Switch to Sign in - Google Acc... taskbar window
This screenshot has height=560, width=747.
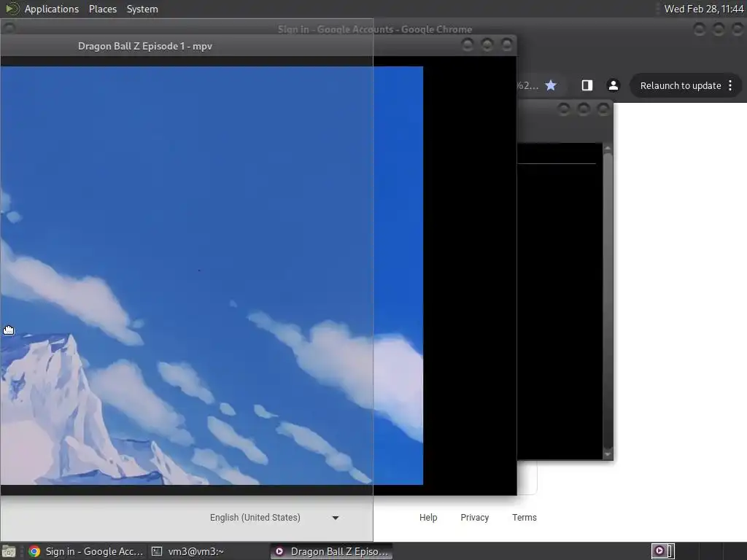click(86, 551)
